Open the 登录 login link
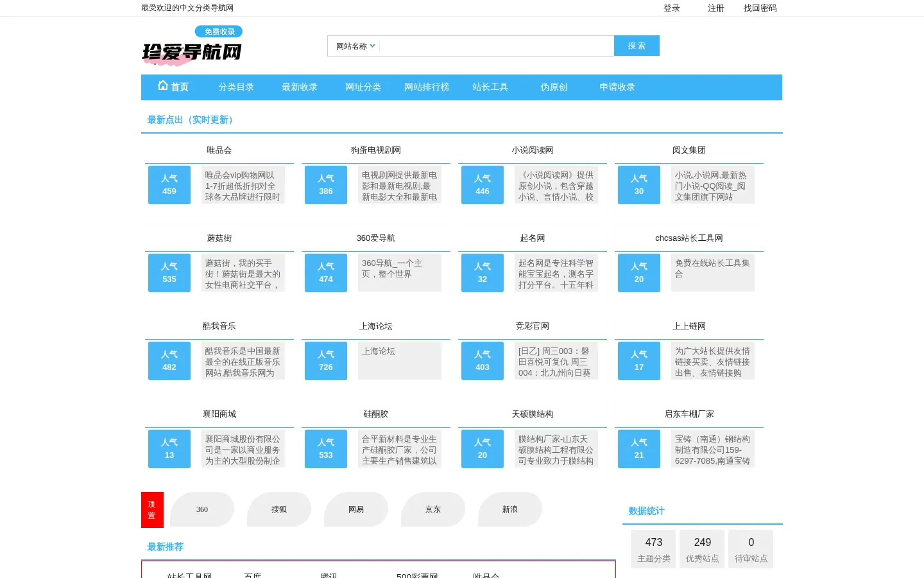 [672, 8]
